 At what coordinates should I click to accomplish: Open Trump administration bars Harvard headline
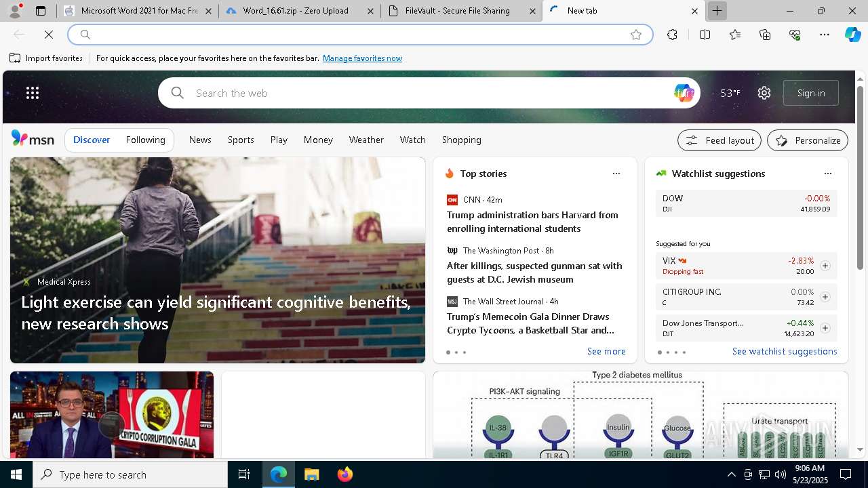(532, 222)
